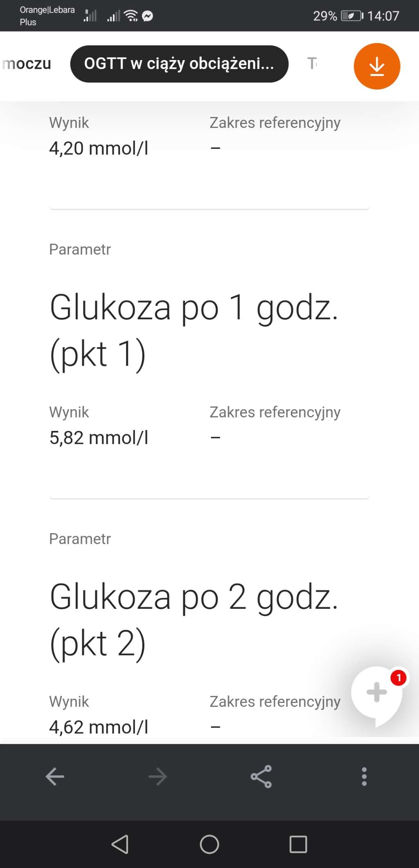Tap the browser back arrow
Viewport: 419px width, 868px height.
pos(55,776)
